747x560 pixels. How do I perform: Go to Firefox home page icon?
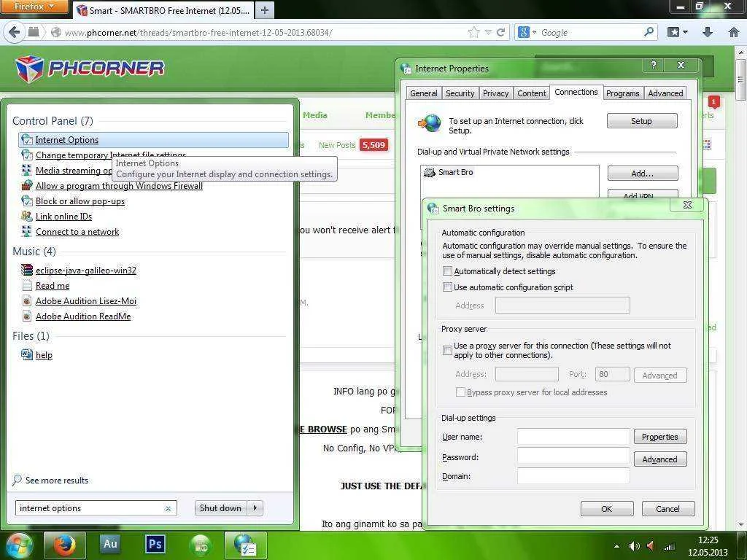pos(734,32)
